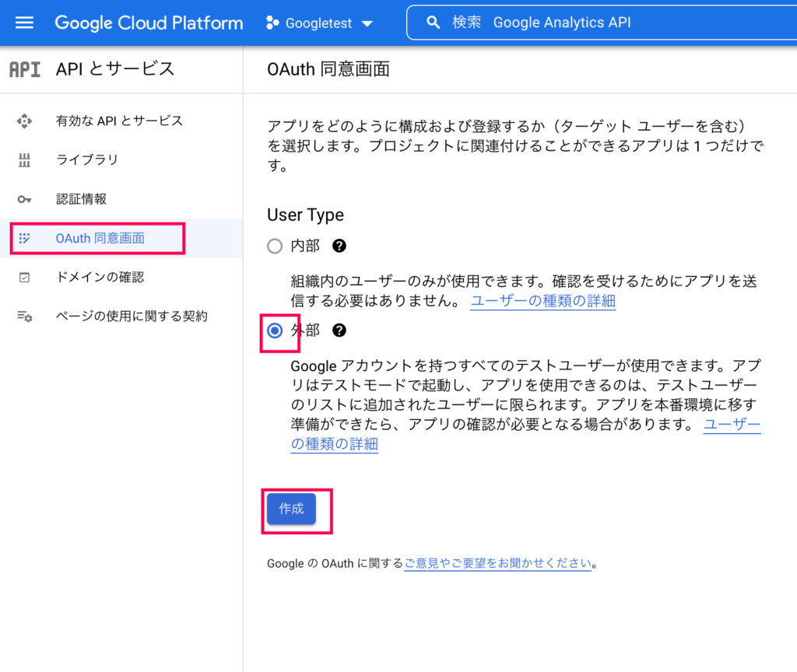
Task: Click the OAuth 同意画面 page title
Action: pyautogui.click(x=328, y=69)
